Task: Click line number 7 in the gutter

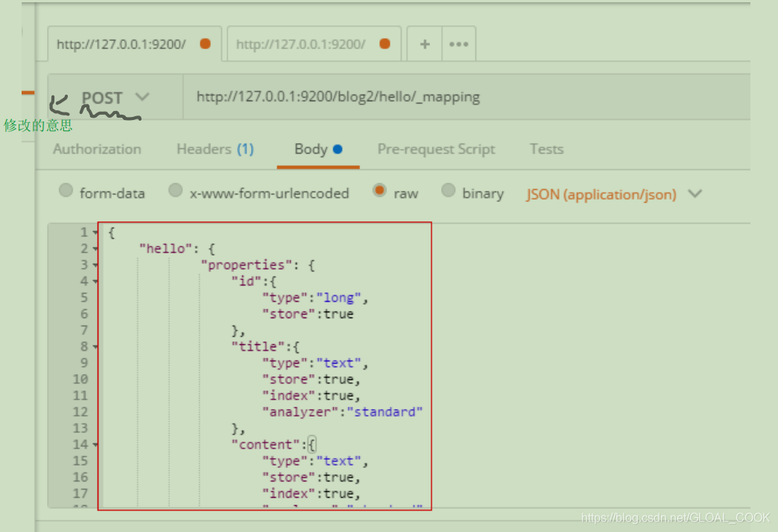Action: (x=84, y=330)
